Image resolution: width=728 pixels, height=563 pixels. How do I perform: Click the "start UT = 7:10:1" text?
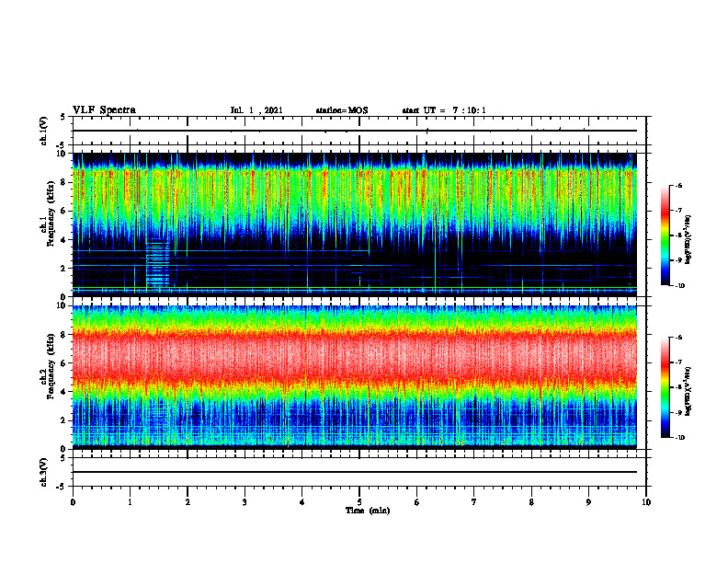pyautogui.click(x=444, y=110)
